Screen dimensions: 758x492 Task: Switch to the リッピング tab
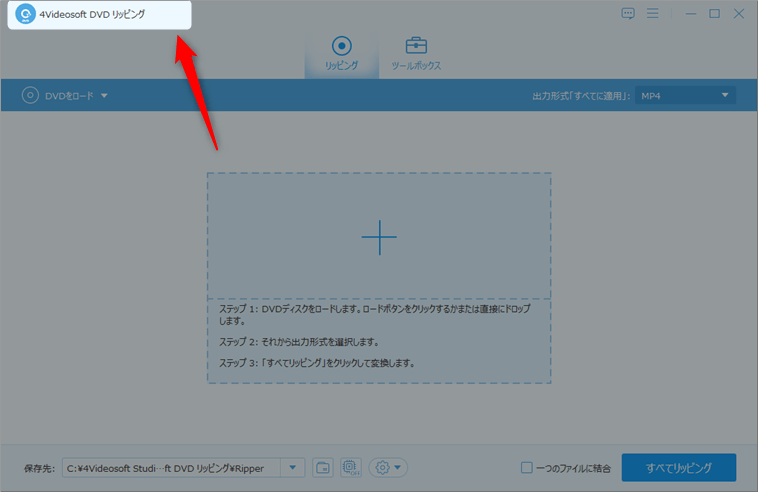(x=342, y=53)
